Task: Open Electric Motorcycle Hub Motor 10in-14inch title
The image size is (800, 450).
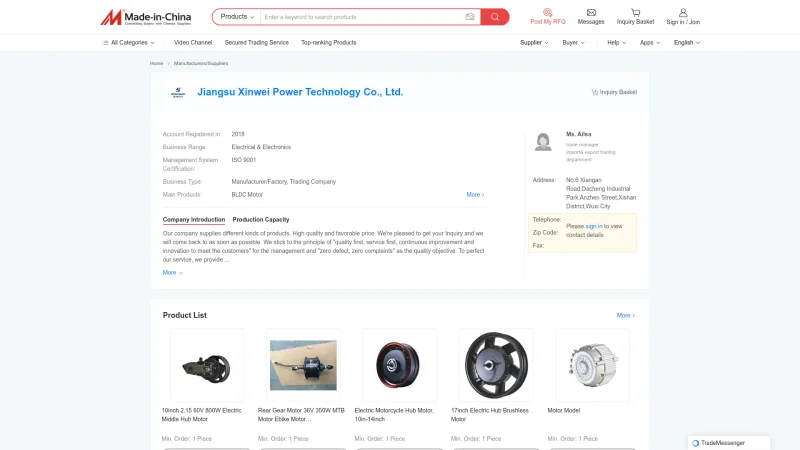Action: point(394,415)
